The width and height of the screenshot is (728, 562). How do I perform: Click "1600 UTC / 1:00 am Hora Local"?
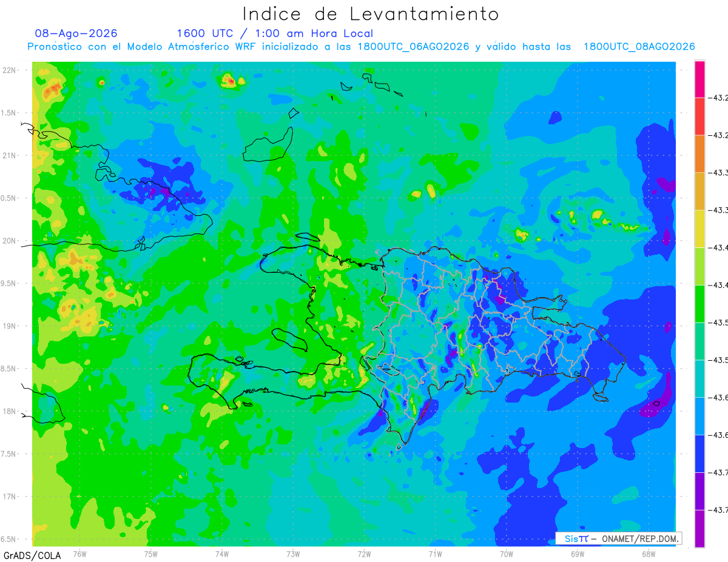[x=275, y=33]
